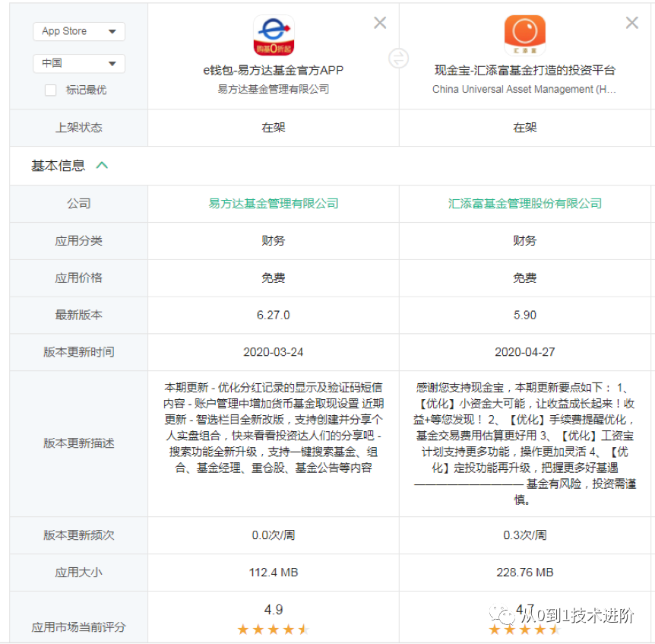
Task: Click the 228.76 MB size value
Action: coord(524,572)
